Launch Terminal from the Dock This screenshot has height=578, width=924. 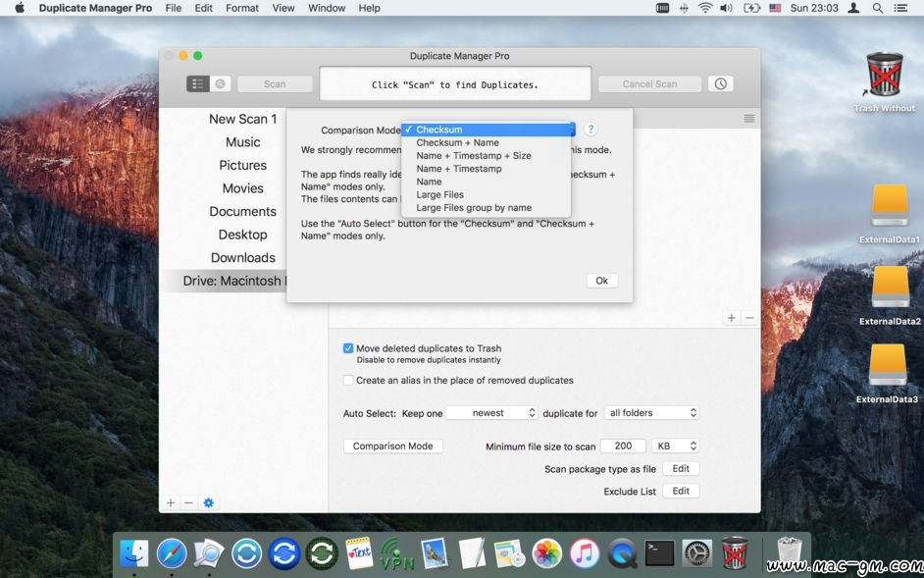[x=659, y=554]
